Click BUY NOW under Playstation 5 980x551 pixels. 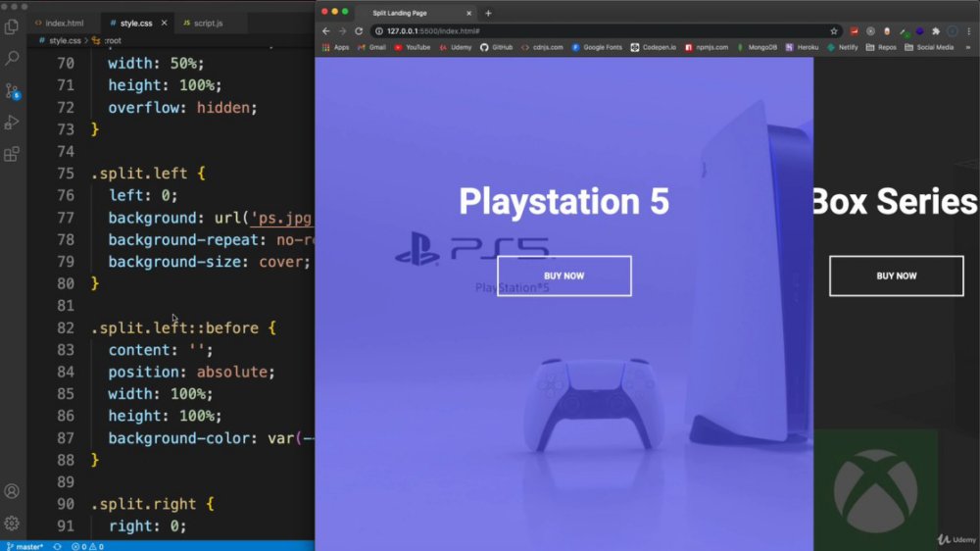(x=564, y=275)
